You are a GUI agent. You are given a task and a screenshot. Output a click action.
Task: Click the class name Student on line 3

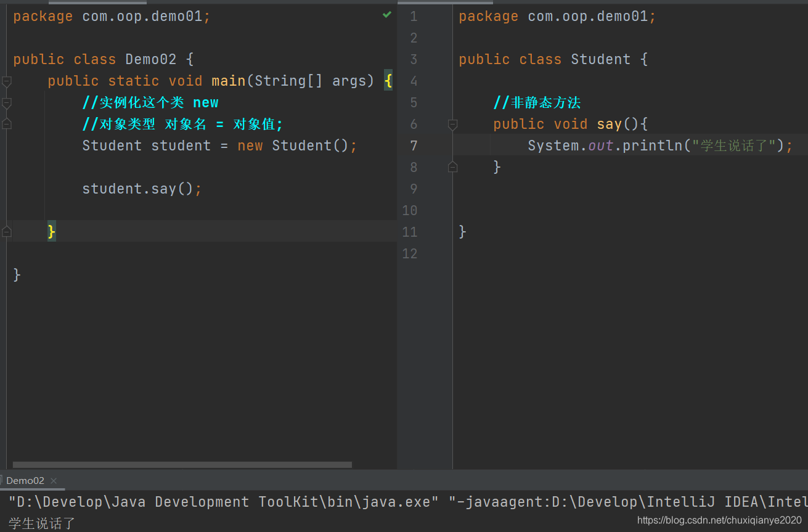click(601, 59)
